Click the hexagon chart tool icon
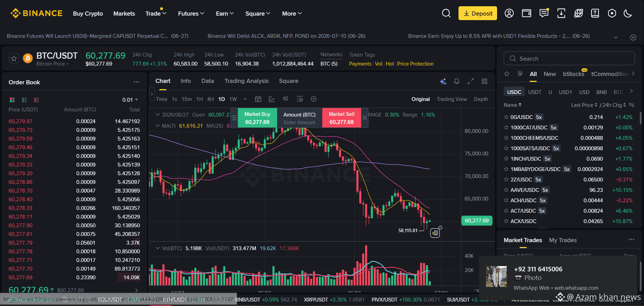This screenshot has width=644, height=306. point(314,99)
